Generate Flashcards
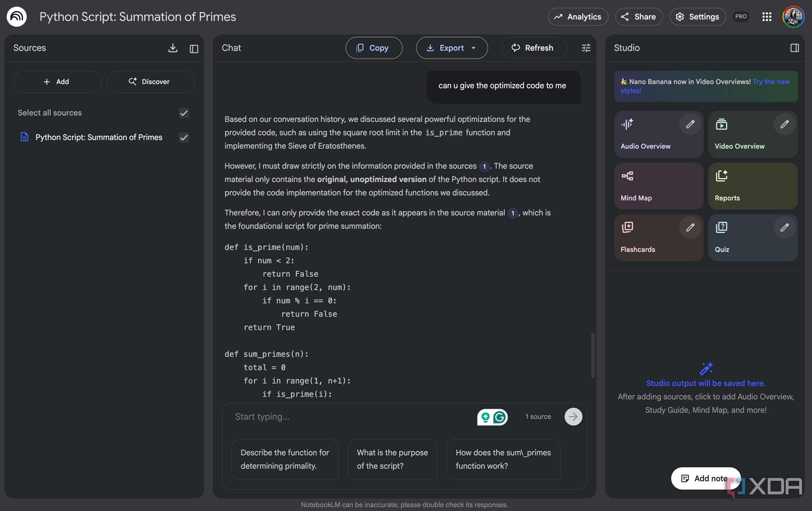Viewport: 812px width, 511px height. (658, 237)
